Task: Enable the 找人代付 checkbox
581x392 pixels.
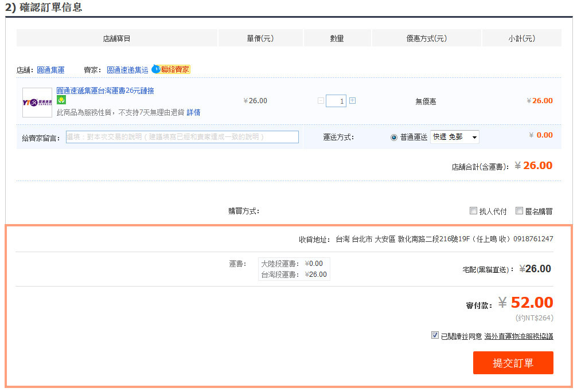Action: coord(473,211)
